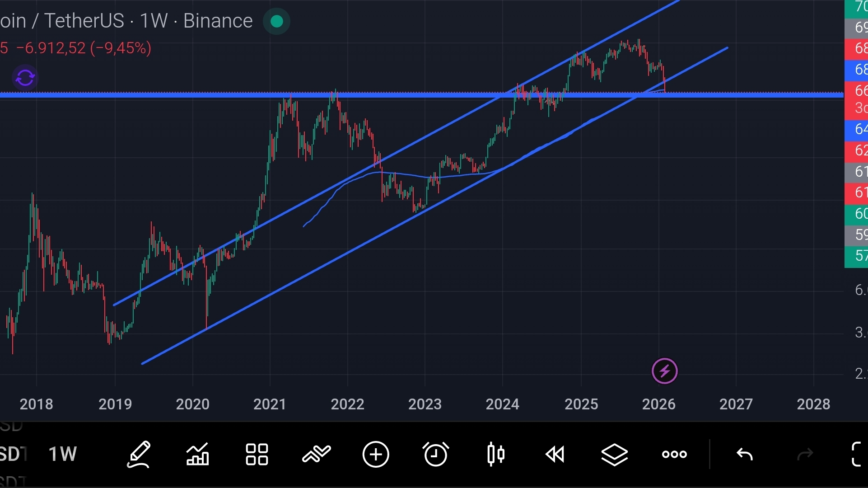The height and width of the screenshot is (488, 868).
Task: Open the three-dot more options menu
Action: [x=674, y=454]
